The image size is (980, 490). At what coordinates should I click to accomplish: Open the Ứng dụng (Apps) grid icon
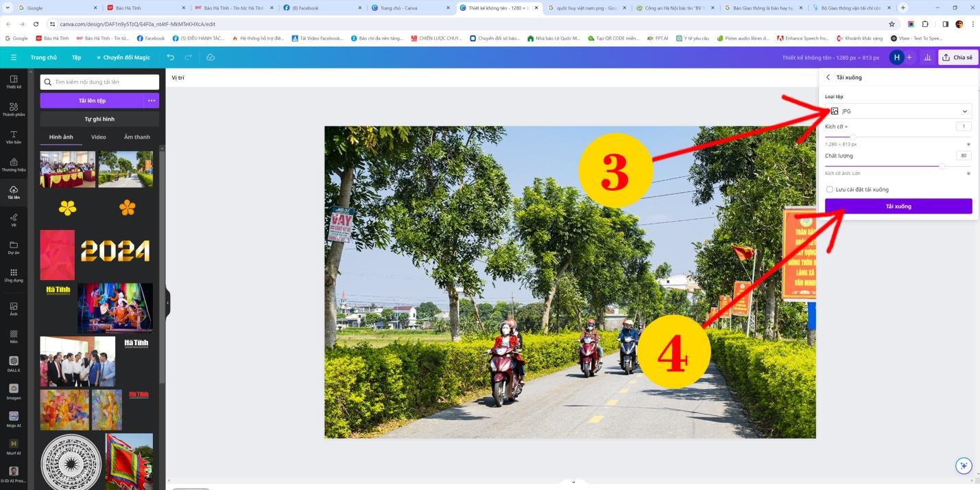pos(13,275)
